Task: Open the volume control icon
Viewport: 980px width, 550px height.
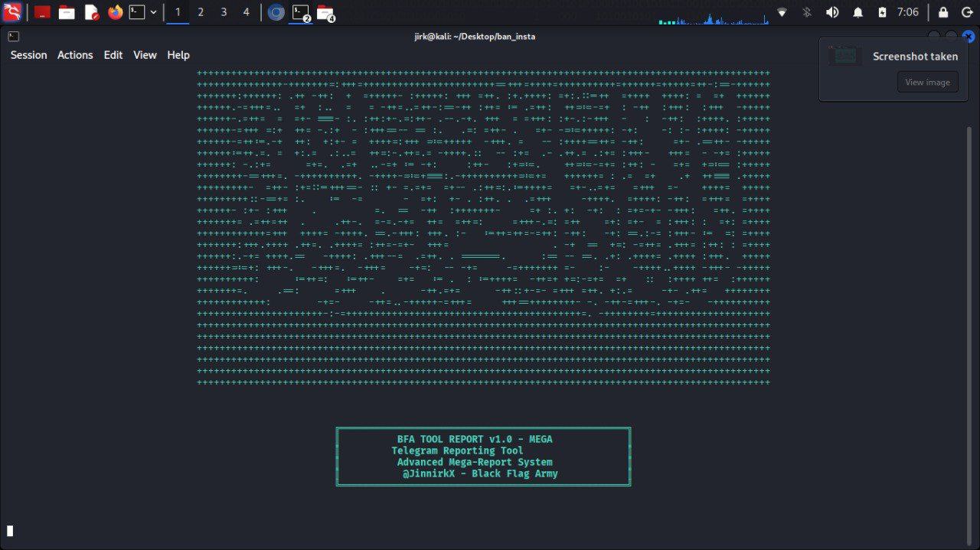Action: point(832,12)
